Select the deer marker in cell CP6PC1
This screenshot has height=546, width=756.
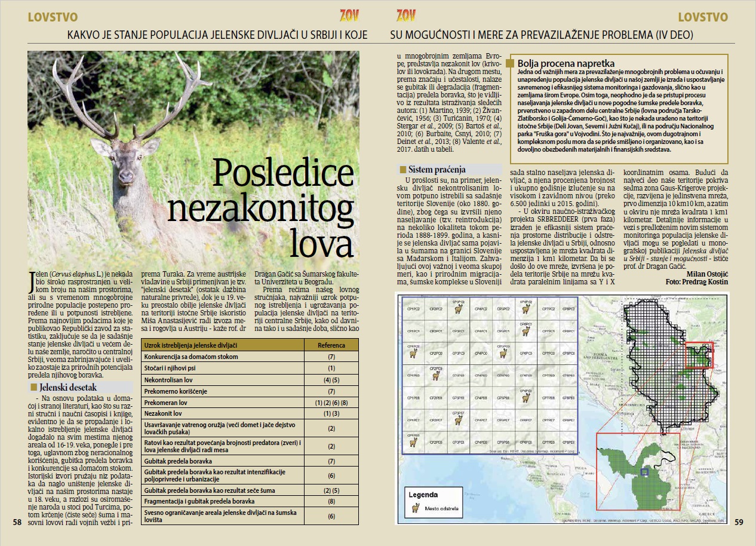pos(526,332)
